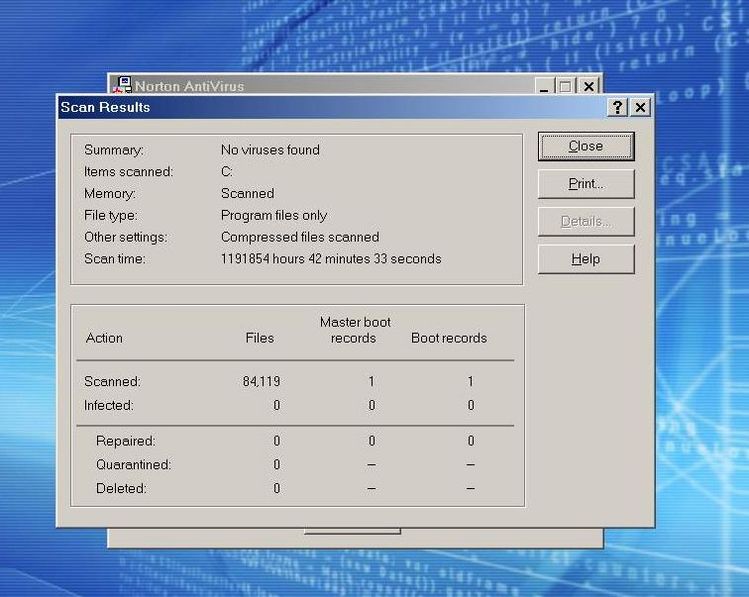
Task: Click the scanned files count 84,119
Action: 261,382
